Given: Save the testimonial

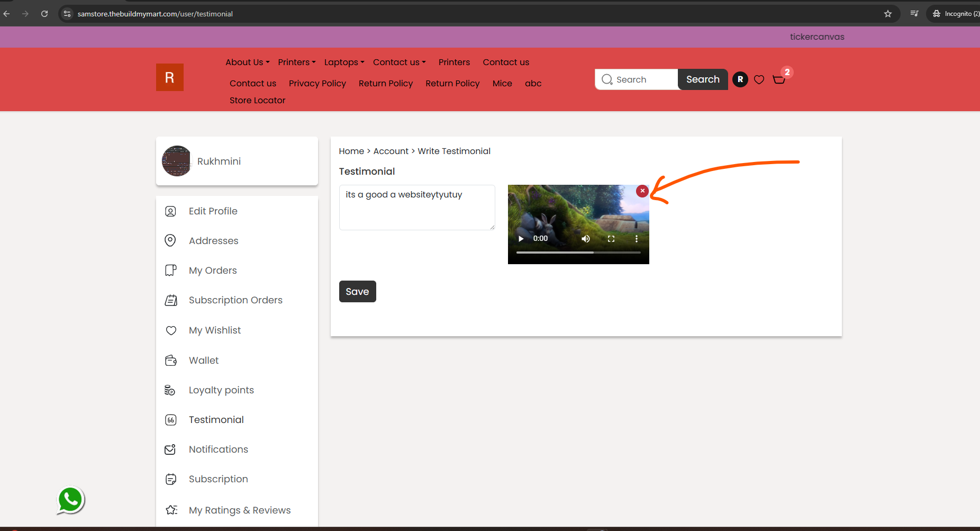Looking at the screenshot, I should 358,292.
